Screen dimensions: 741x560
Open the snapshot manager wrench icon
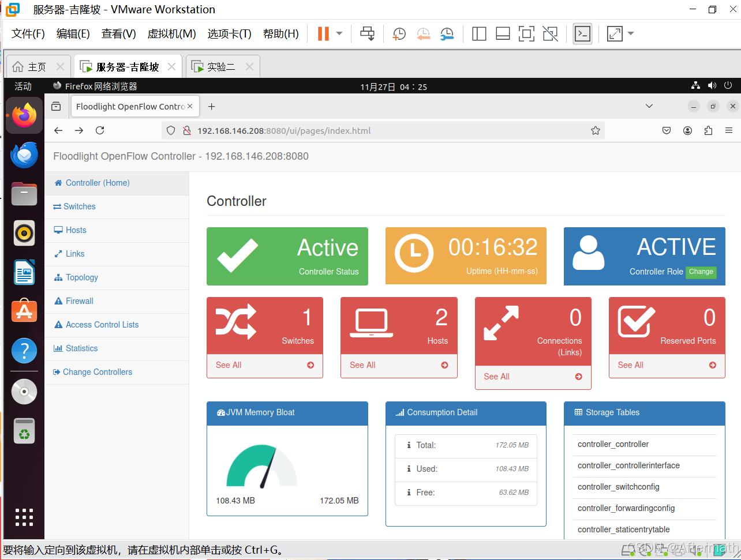tap(447, 34)
